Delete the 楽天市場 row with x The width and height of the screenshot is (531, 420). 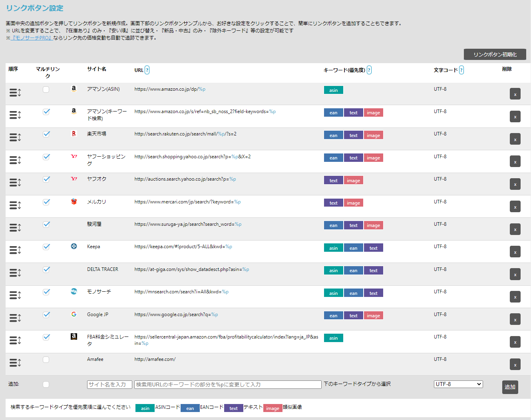(x=515, y=139)
